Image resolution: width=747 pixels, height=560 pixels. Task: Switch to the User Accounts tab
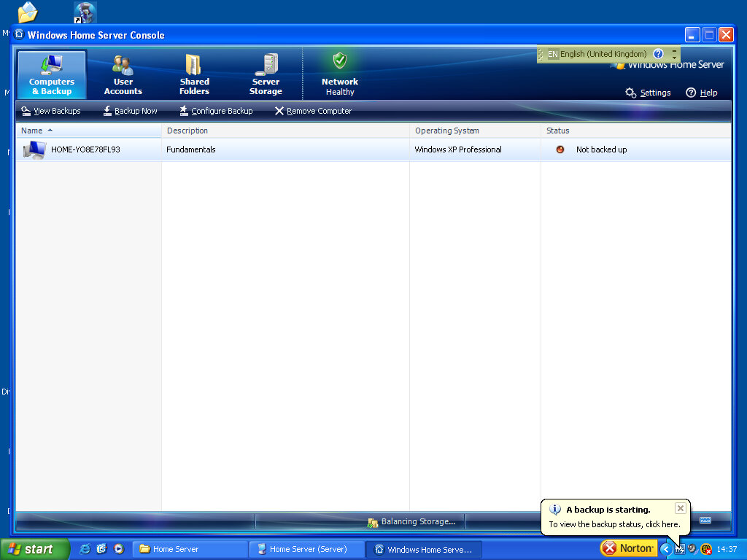(x=123, y=75)
